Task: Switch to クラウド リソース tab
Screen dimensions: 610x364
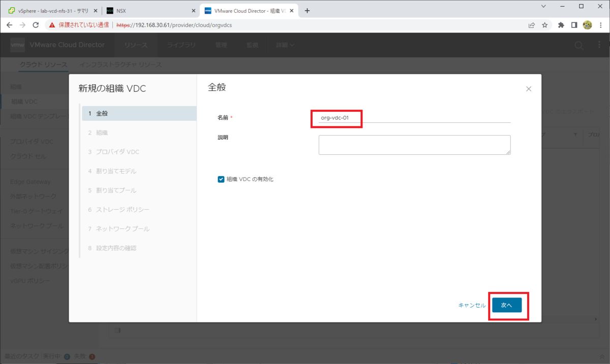Action: [x=43, y=64]
